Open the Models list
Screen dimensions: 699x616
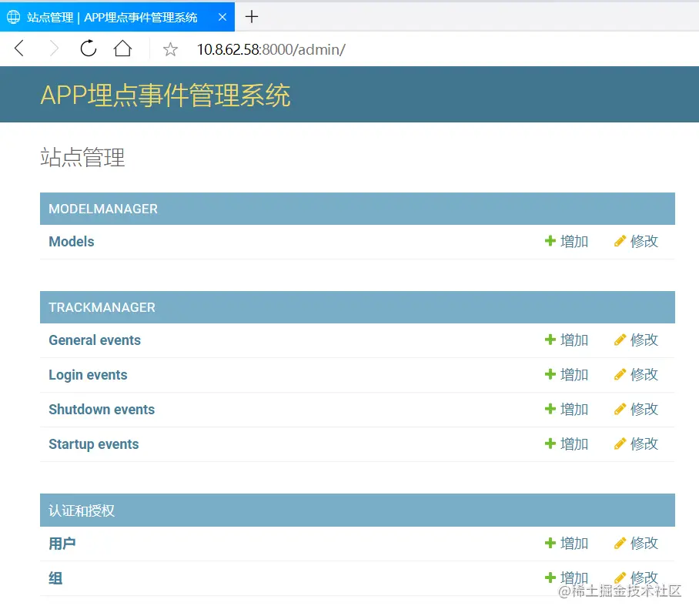[72, 241]
